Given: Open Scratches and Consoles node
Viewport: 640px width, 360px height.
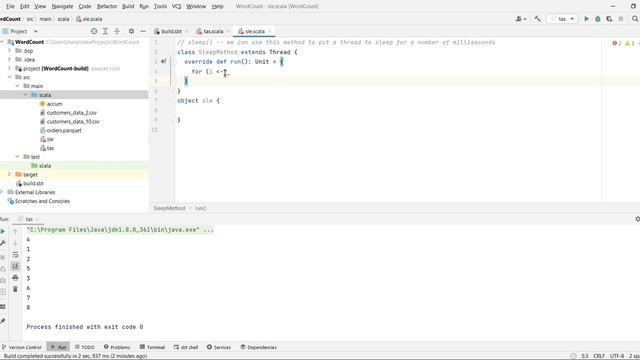Looking at the screenshot, I should point(42,201).
